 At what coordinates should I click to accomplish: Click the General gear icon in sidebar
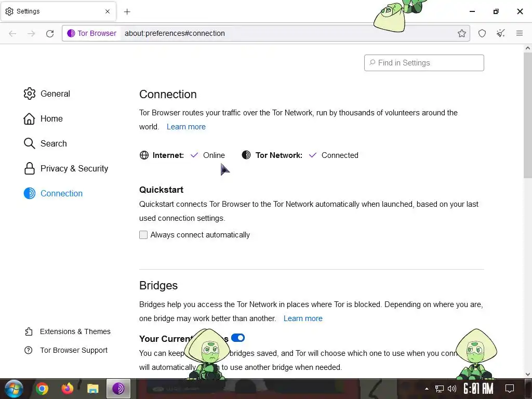tap(30, 94)
